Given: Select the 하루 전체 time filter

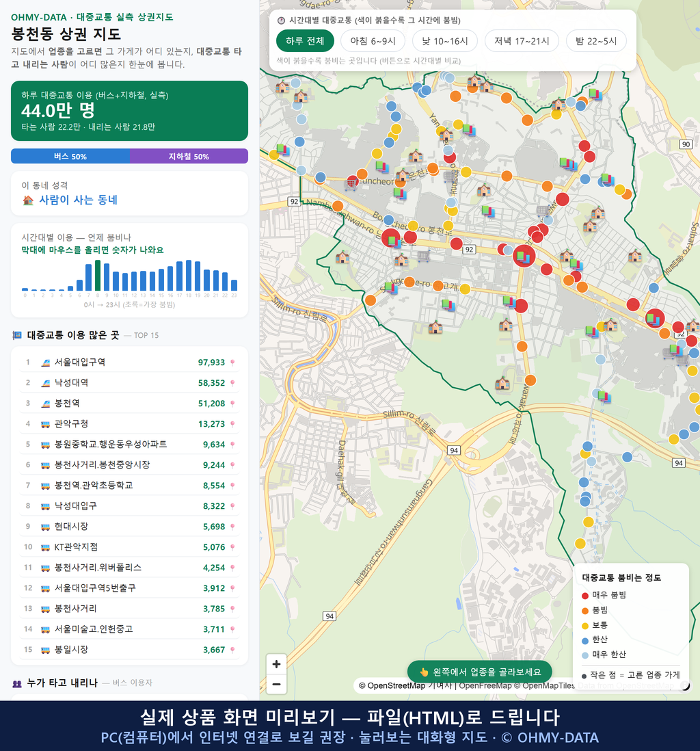Looking at the screenshot, I should tap(305, 41).
